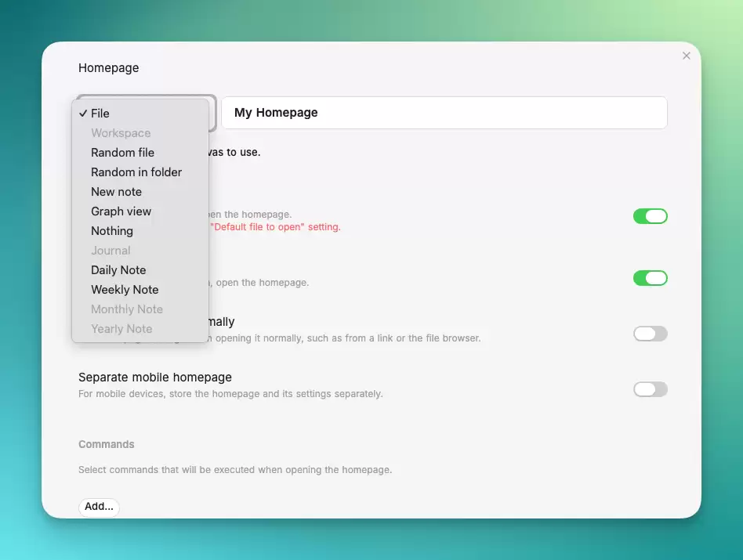This screenshot has width=743, height=560.
Task: Disable the toggle beside Default file warning
Action: [651, 216]
